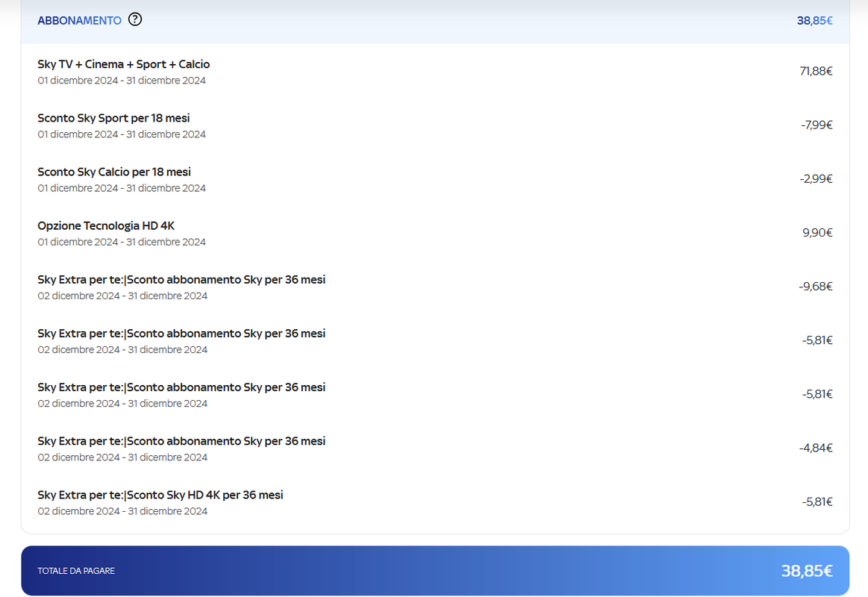This screenshot has width=868, height=597.
Task: Click the -2,99€ discount amount
Action: click(816, 178)
